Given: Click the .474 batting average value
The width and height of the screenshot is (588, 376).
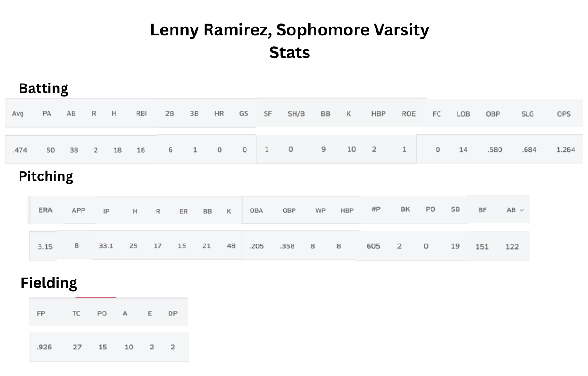Looking at the screenshot, I should tap(19, 150).
